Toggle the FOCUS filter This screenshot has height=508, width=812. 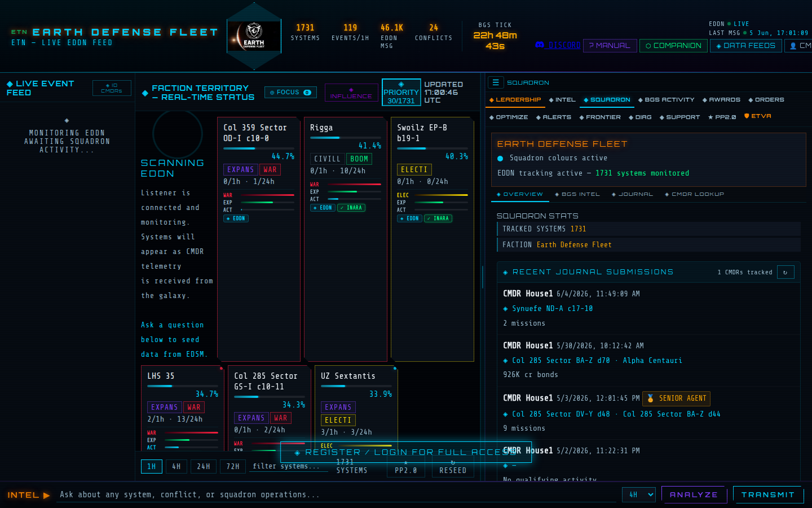pyautogui.click(x=290, y=92)
